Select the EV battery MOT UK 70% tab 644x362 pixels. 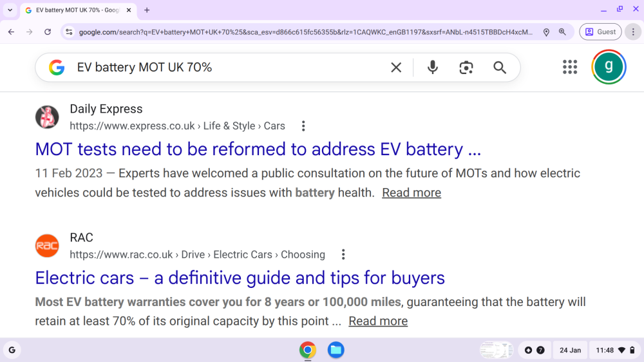pyautogui.click(x=78, y=10)
